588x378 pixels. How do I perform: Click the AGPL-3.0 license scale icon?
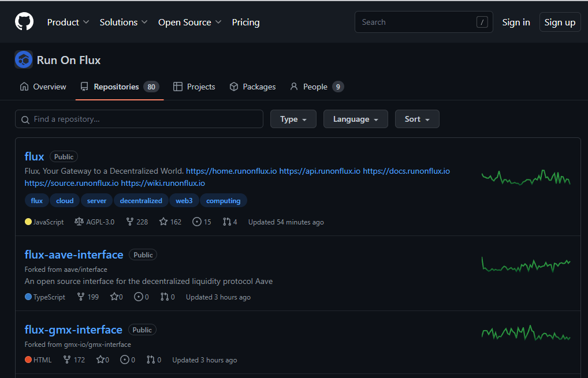coord(79,222)
